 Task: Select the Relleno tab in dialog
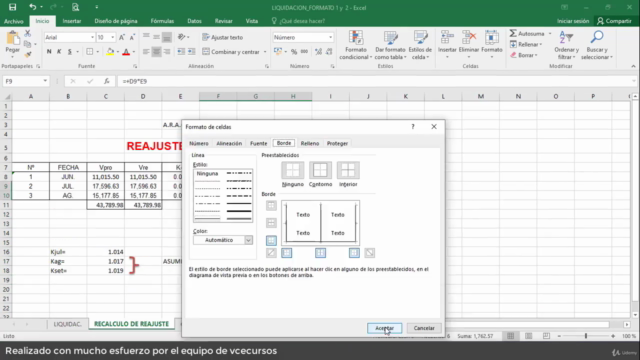coord(310,143)
